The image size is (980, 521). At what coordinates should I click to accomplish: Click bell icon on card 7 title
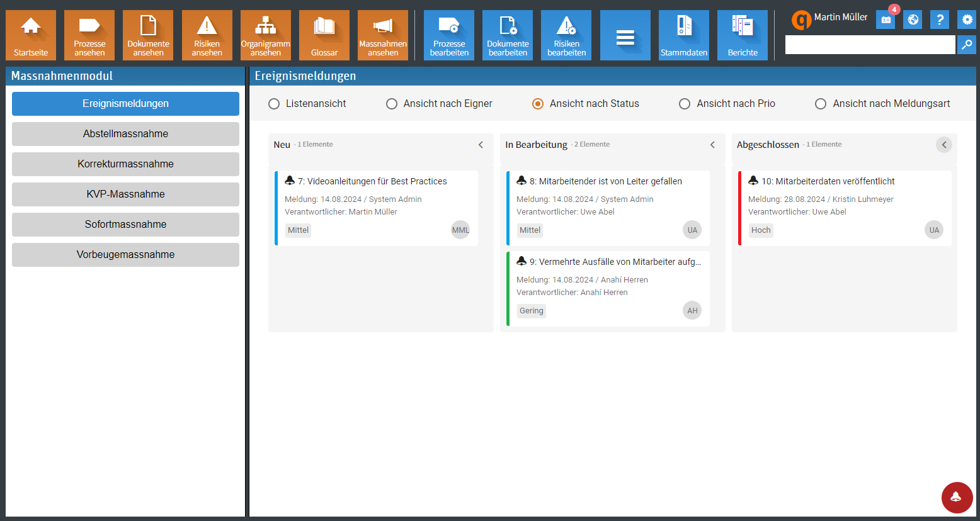290,181
